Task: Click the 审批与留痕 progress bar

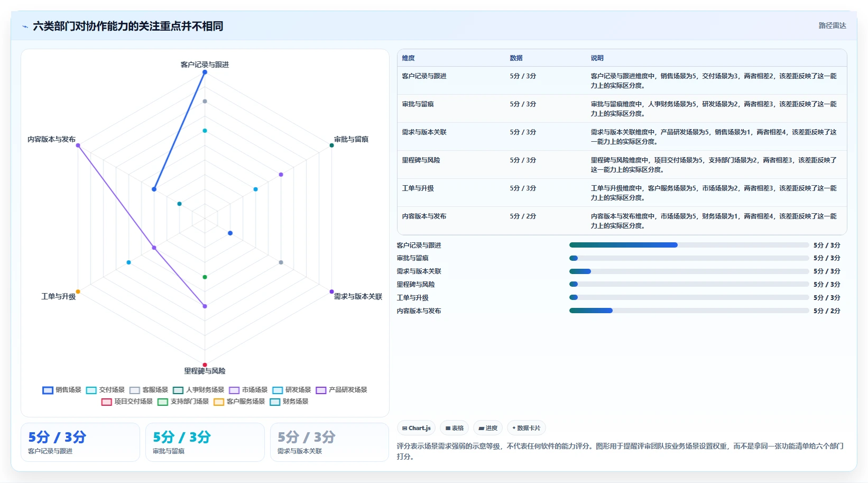Action: pos(689,258)
